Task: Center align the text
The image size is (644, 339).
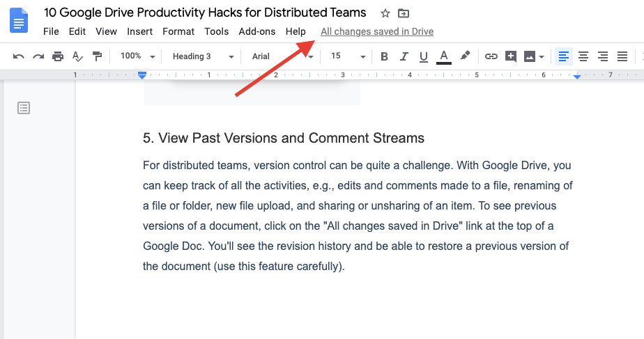Action: [583, 56]
